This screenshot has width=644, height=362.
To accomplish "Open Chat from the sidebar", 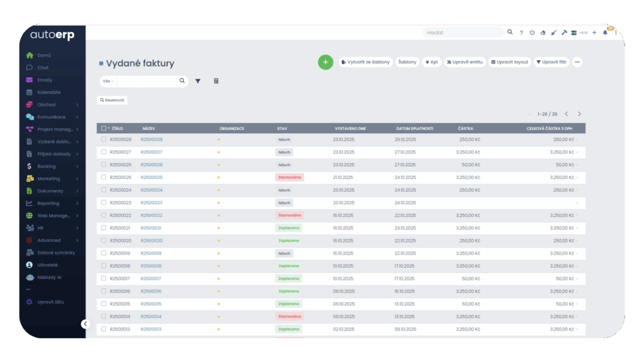I will tap(43, 68).
